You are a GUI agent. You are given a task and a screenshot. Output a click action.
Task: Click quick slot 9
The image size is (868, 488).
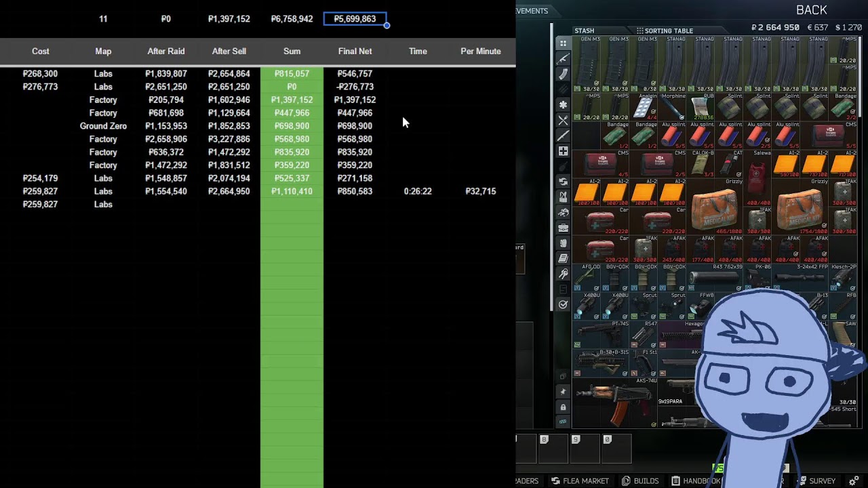point(585,449)
